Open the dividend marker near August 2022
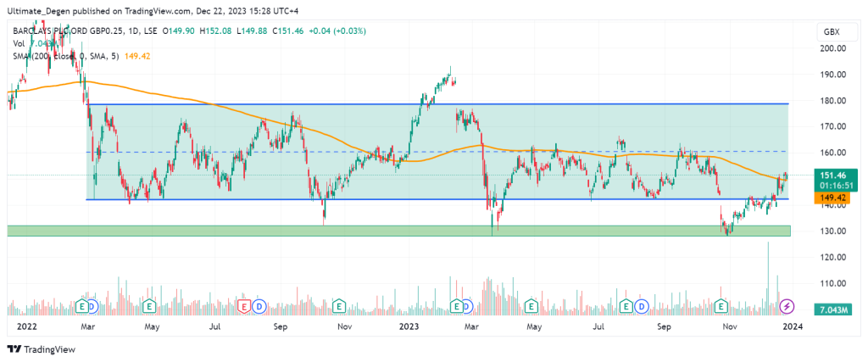Viewport: 868px width, 362px height. pyautogui.click(x=258, y=305)
